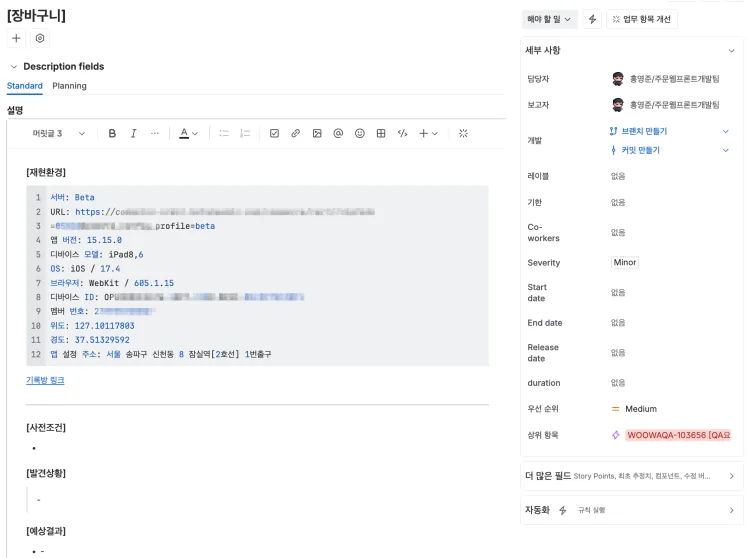Toggle bullet list formatting
The height and width of the screenshot is (558, 750).
click(224, 133)
